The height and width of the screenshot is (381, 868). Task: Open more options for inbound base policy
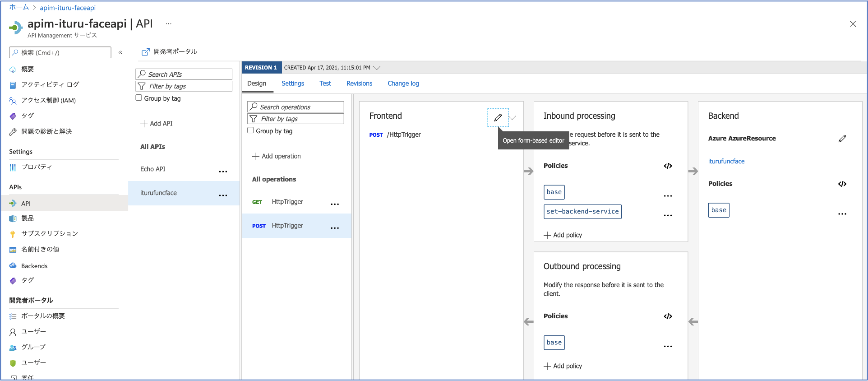coord(668,196)
